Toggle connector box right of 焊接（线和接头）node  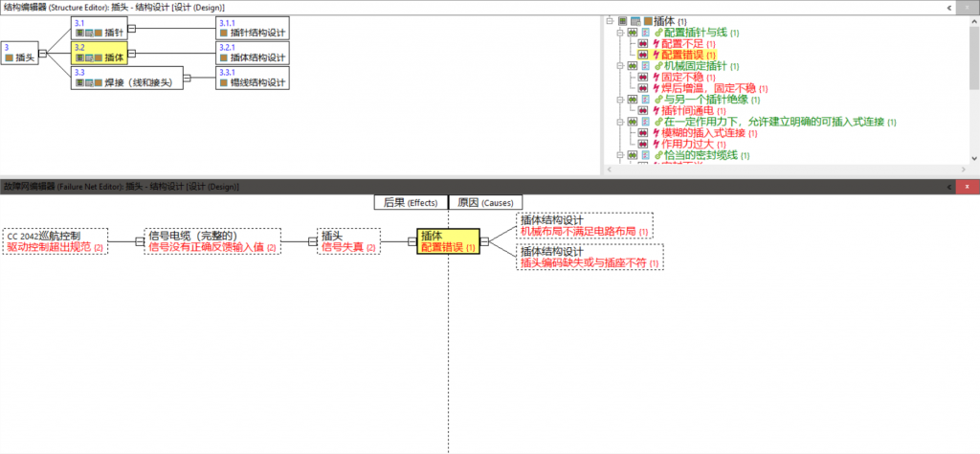[189, 78]
